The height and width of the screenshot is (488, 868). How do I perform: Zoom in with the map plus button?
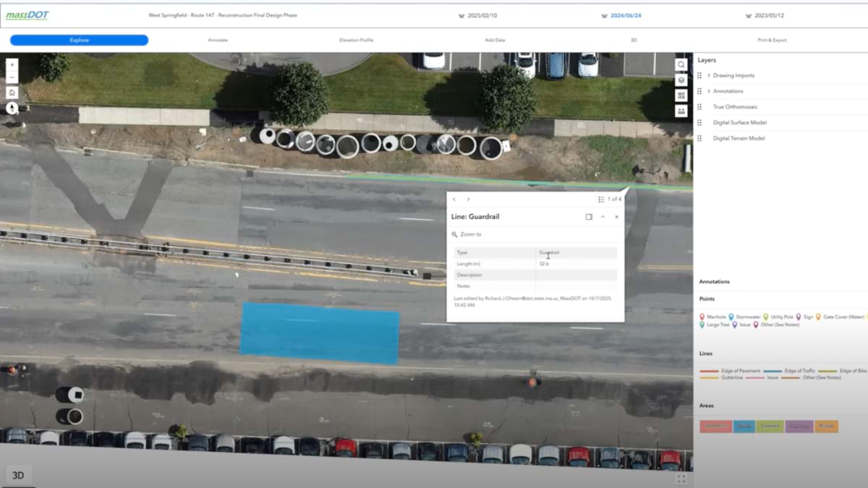pyautogui.click(x=12, y=64)
